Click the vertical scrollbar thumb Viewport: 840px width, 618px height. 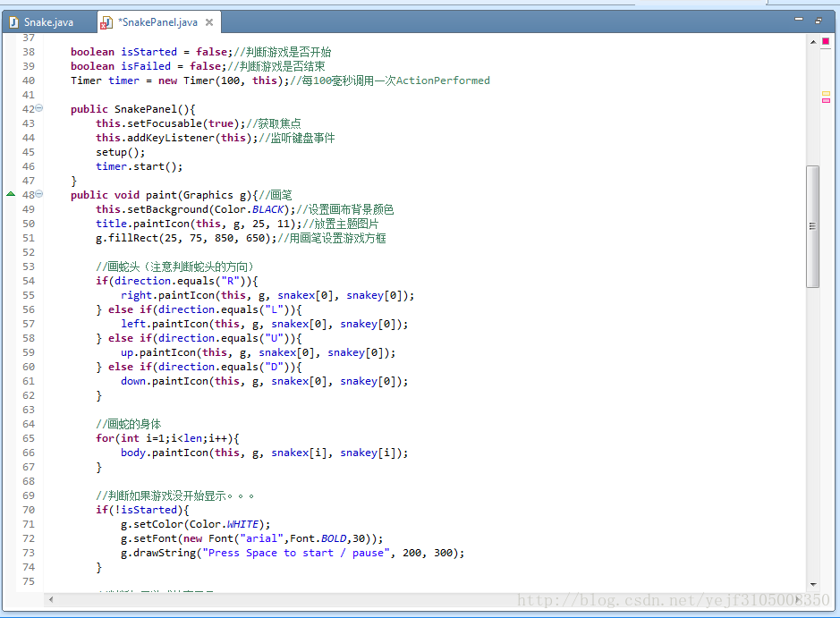[812, 226]
